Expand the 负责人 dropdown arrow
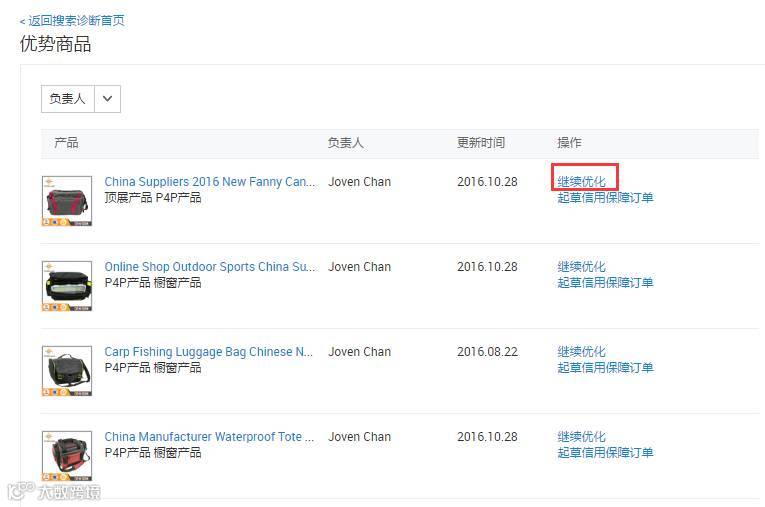Image resolution: width=765 pixels, height=507 pixels. (x=107, y=99)
